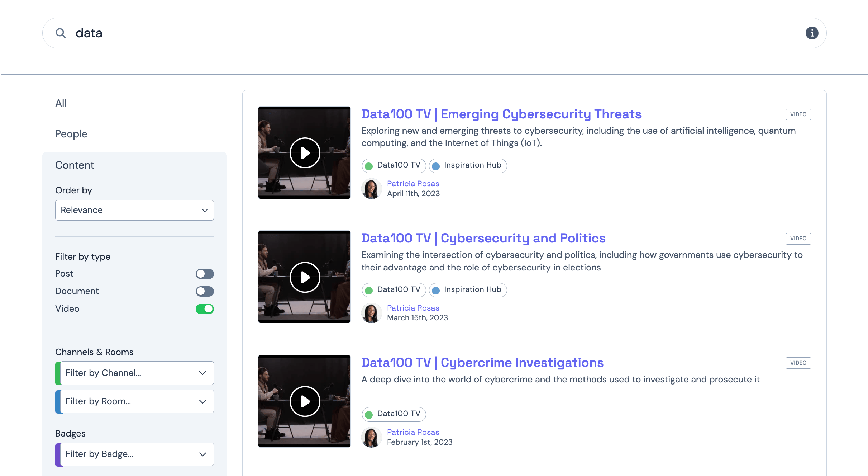Image resolution: width=868 pixels, height=476 pixels.
Task: Open Data100 TV Cybersecurity and Politics title
Action: pyautogui.click(x=483, y=238)
